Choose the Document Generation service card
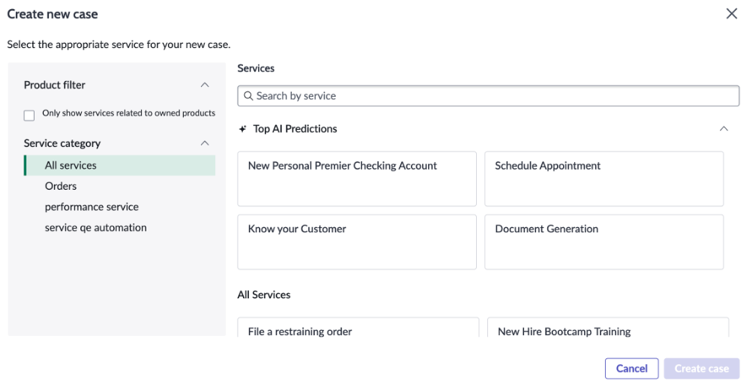 point(604,242)
